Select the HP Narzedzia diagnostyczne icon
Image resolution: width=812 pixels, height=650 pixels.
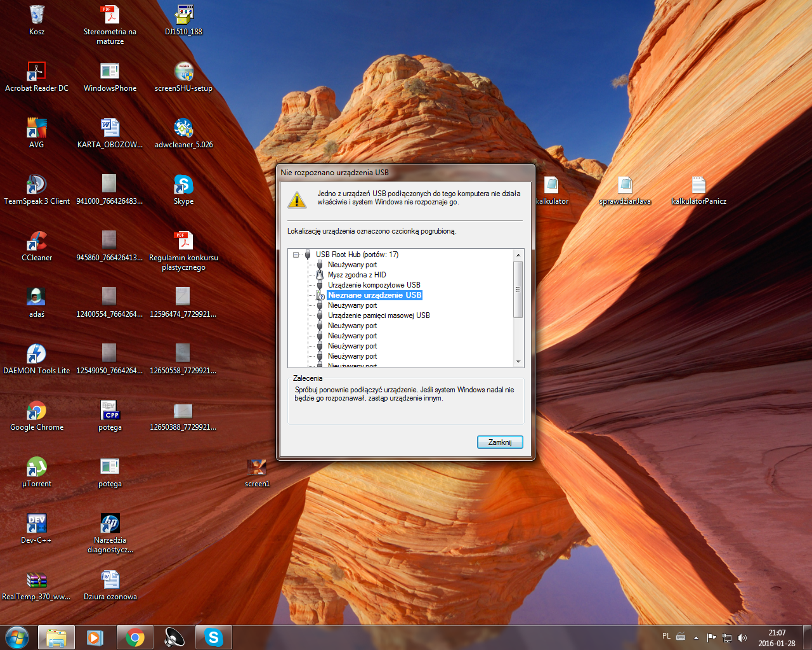pos(110,524)
